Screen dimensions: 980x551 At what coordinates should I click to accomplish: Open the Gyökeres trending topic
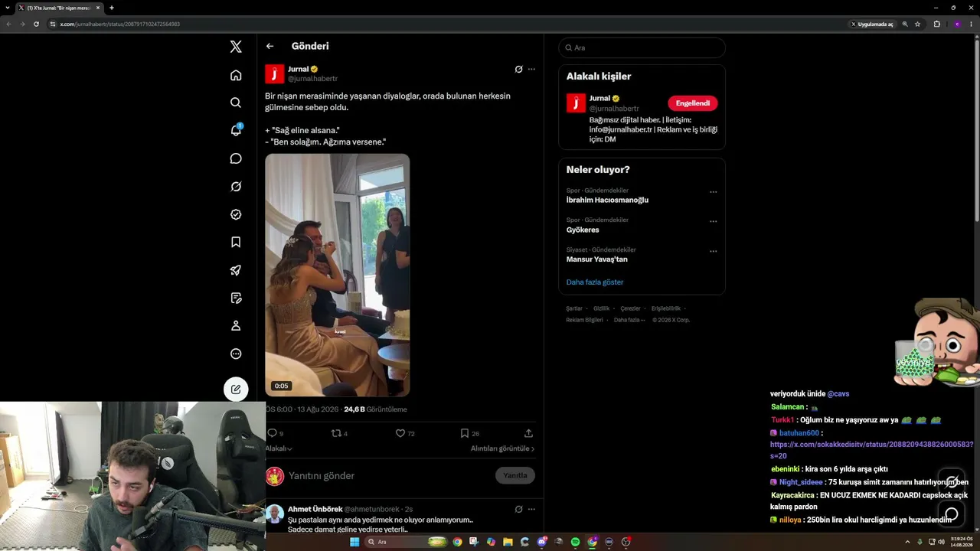pos(583,230)
